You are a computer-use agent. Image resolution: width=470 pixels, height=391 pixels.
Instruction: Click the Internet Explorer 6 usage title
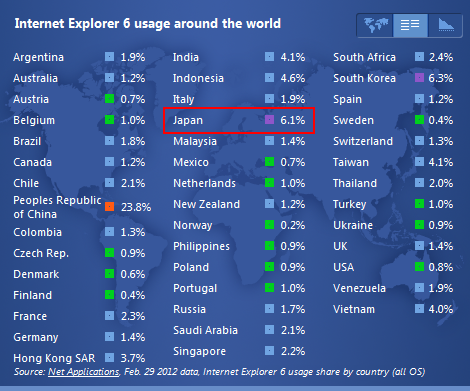coord(148,24)
